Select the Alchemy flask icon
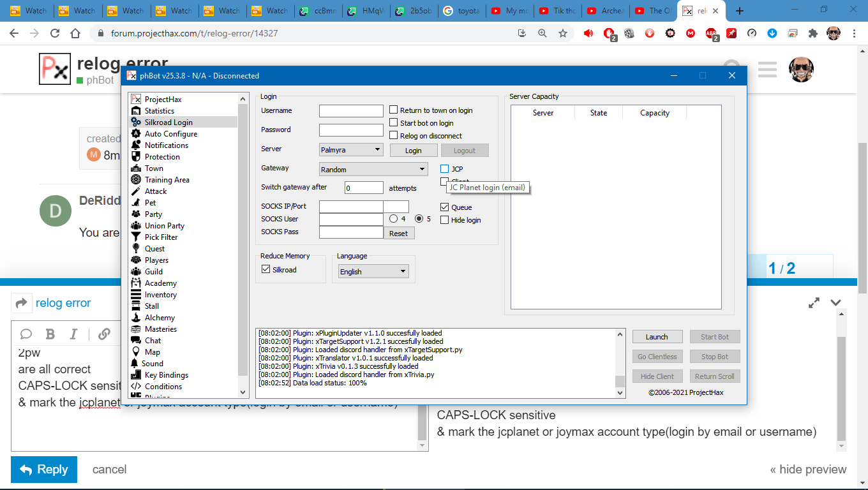 [135, 318]
